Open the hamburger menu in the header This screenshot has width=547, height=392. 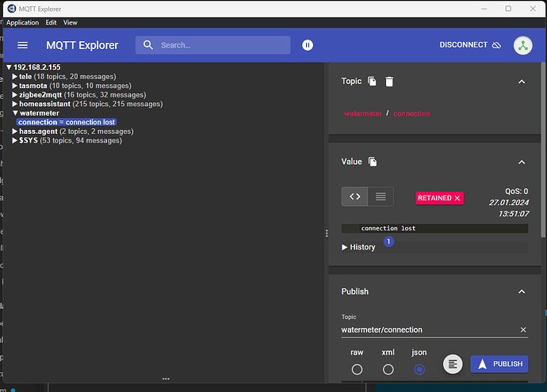(x=23, y=45)
